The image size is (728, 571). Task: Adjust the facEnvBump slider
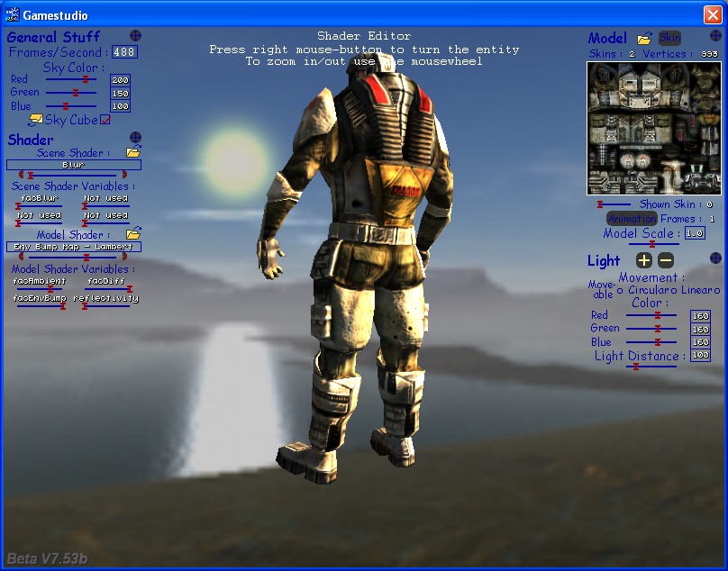[40, 306]
